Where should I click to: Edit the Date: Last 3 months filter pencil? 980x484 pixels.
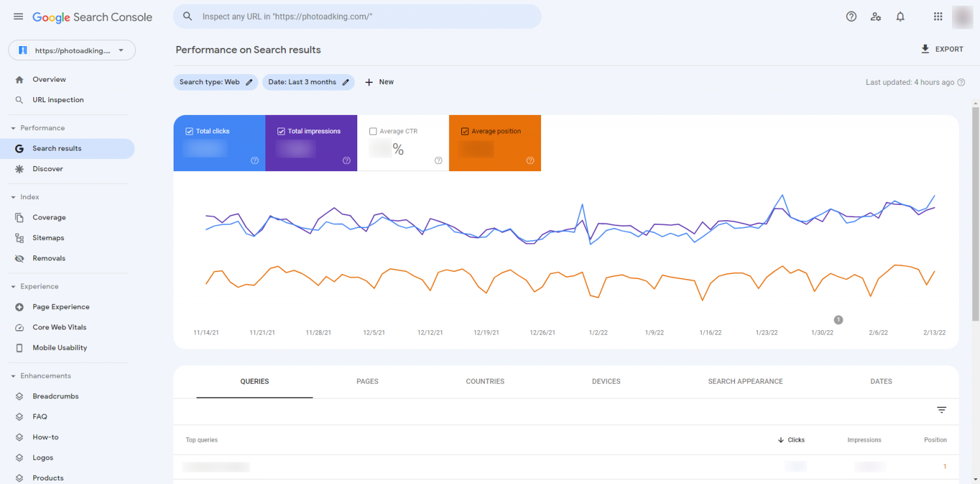click(345, 82)
